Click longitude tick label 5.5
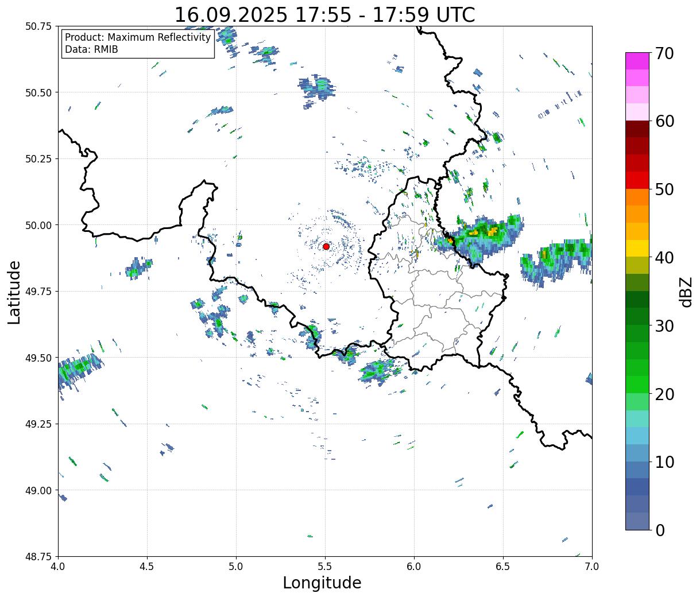 (x=325, y=566)
